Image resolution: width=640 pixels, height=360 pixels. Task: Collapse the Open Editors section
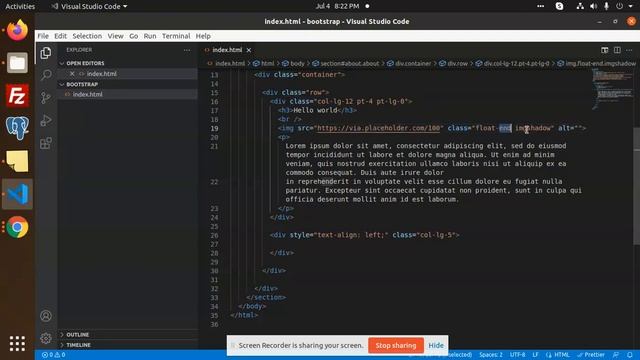pyautogui.click(x=85, y=63)
